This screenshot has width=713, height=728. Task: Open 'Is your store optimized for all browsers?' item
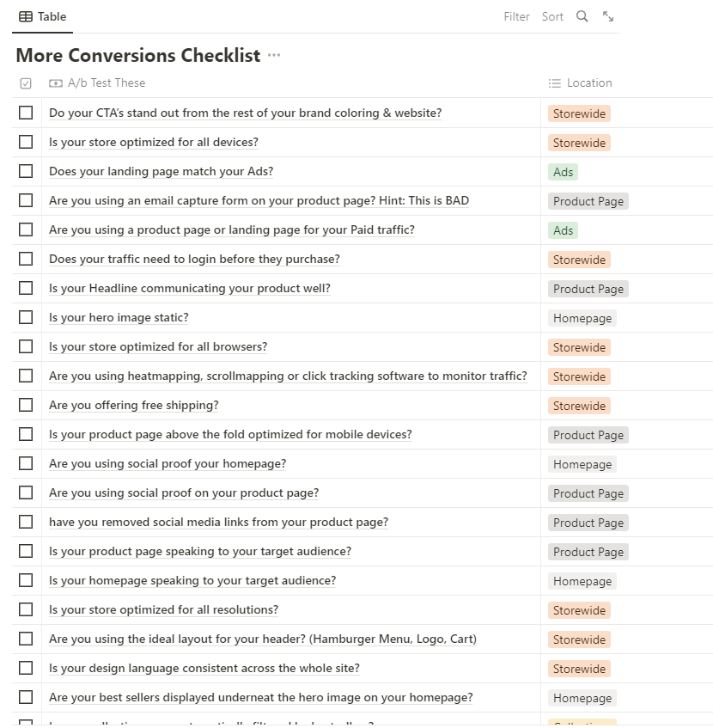[158, 346]
